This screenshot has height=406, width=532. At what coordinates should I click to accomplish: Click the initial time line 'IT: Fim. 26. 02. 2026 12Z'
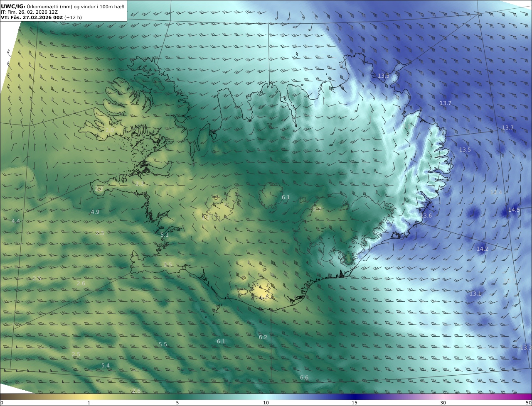(x=29, y=12)
